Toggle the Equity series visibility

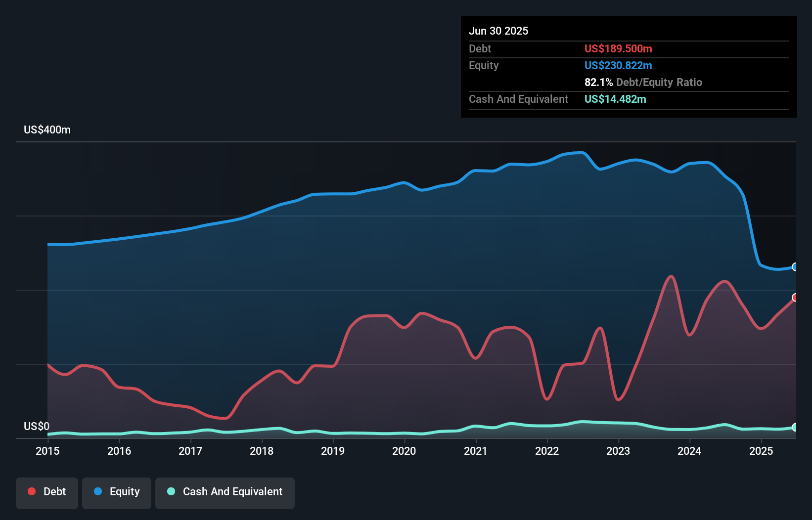coord(116,492)
